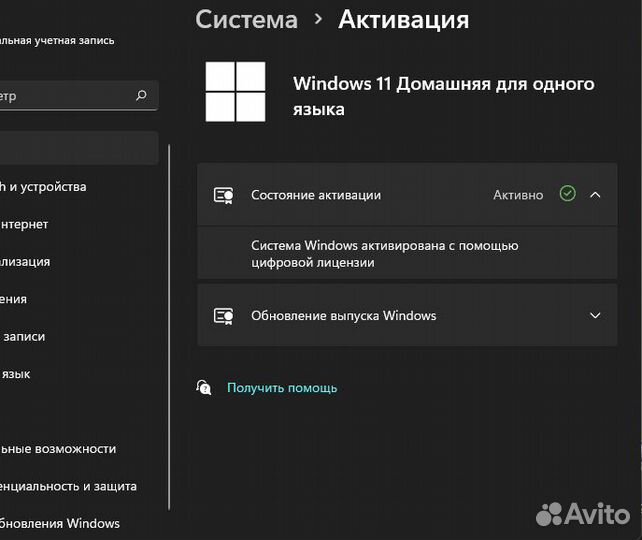Open the Получить помощь link
Screen dimensions: 642x540
click(282, 388)
